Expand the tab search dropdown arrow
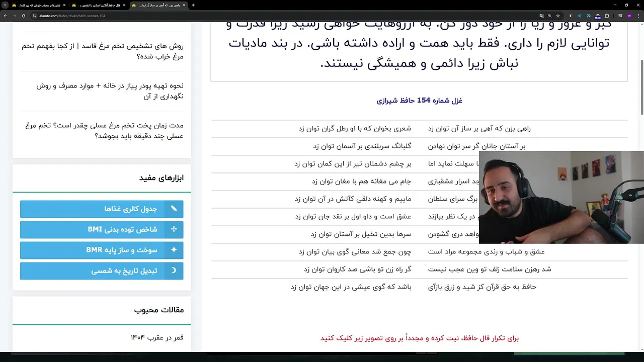The height and width of the screenshot is (362, 644). pyautogui.click(x=5, y=5)
